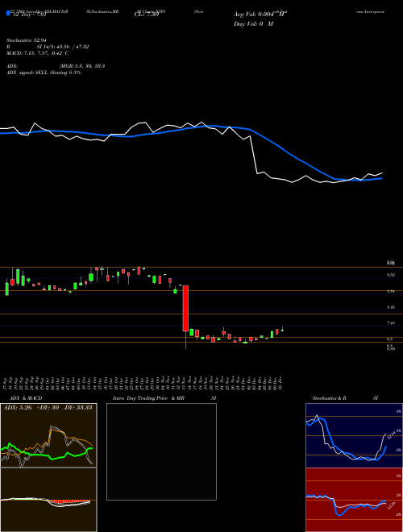Select 'ADX signal: SELL Slowing' text
Image resolution: width=403 pixels, height=532 pixels.
click(43, 73)
